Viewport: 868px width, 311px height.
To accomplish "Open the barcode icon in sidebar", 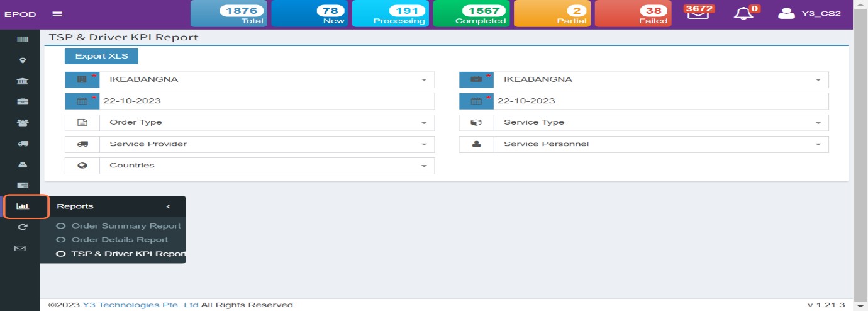I will pos(23,39).
